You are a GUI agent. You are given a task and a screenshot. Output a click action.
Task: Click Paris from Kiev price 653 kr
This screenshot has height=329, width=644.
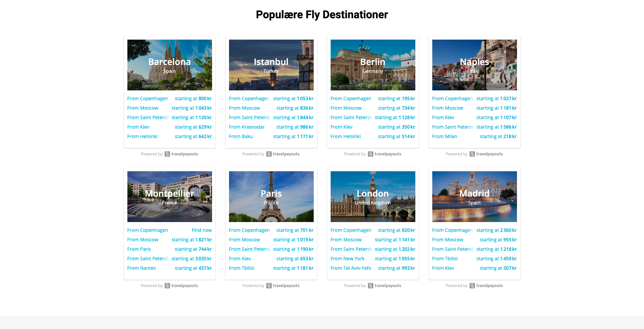tap(295, 259)
